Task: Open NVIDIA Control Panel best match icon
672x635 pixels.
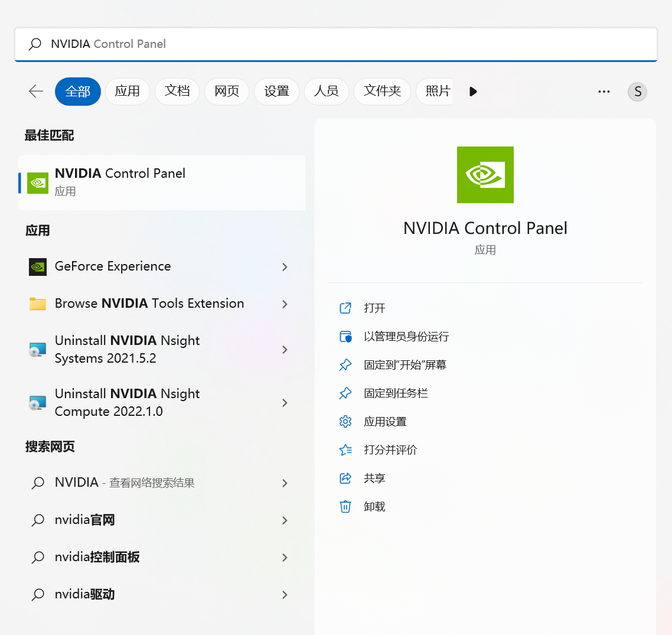Action: tap(38, 183)
